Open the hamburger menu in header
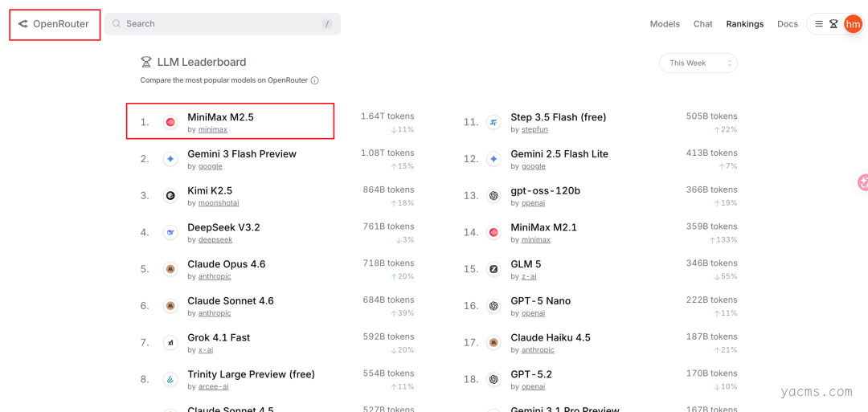The width and height of the screenshot is (868, 412). pyautogui.click(x=819, y=24)
